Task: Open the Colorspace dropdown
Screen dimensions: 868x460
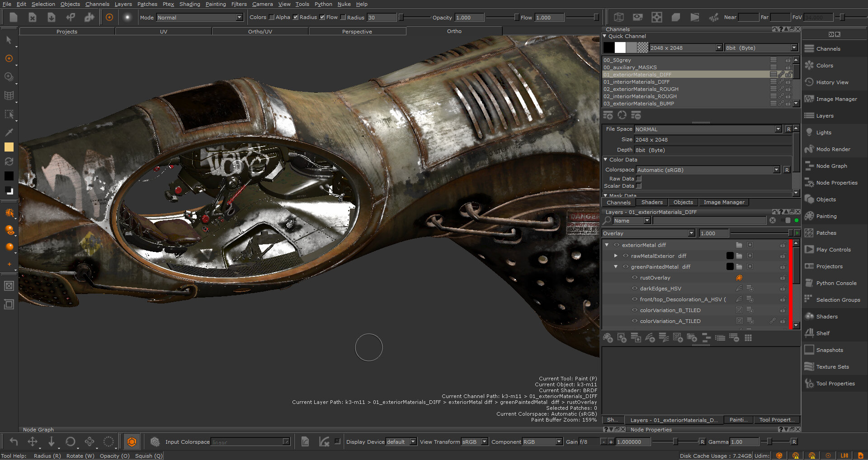Action: 708,170
